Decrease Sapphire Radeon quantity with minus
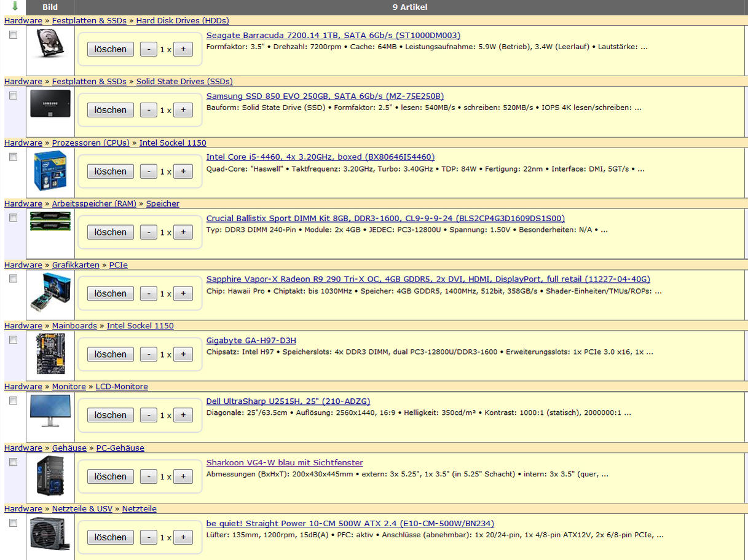This screenshot has width=748, height=560. pos(149,294)
